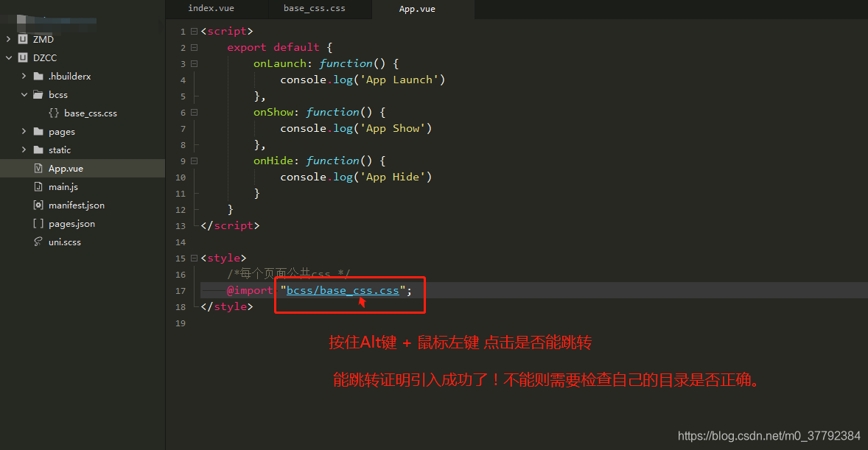Viewport: 868px width, 450px height.
Task: Fold onLaunch function at line 3
Action: (x=195, y=63)
